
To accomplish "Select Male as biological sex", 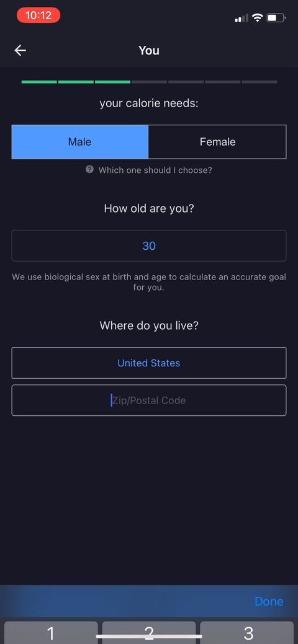I will (80, 142).
